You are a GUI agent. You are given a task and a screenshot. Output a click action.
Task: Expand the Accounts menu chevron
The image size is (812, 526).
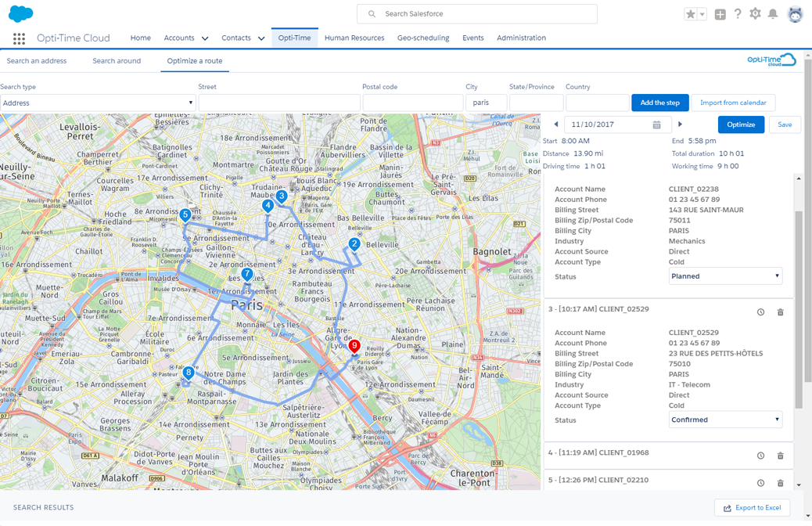(x=204, y=38)
